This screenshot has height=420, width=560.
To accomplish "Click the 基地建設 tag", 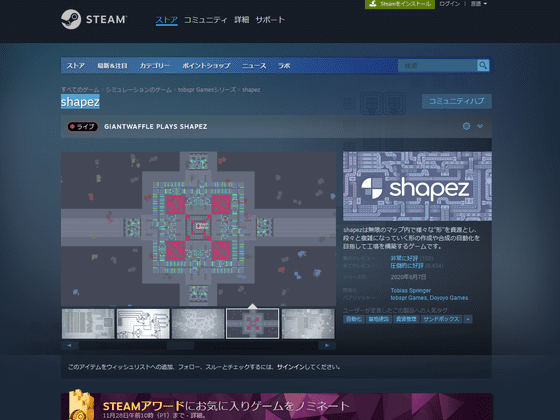I will point(379,319).
